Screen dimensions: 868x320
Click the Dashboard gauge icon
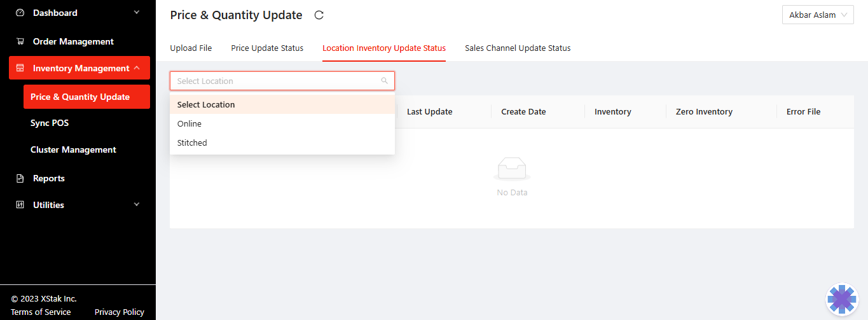(x=20, y=13)
